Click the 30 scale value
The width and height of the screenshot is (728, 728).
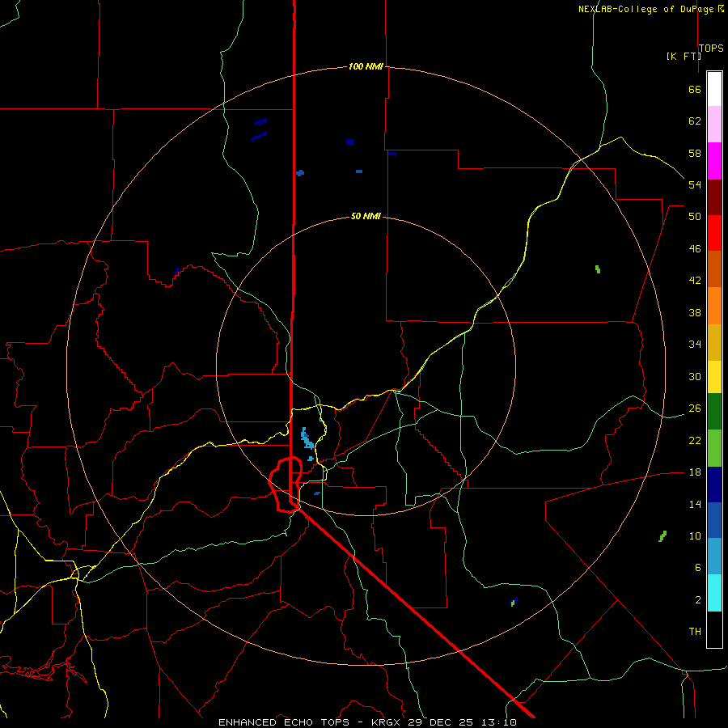click(695, 376)
